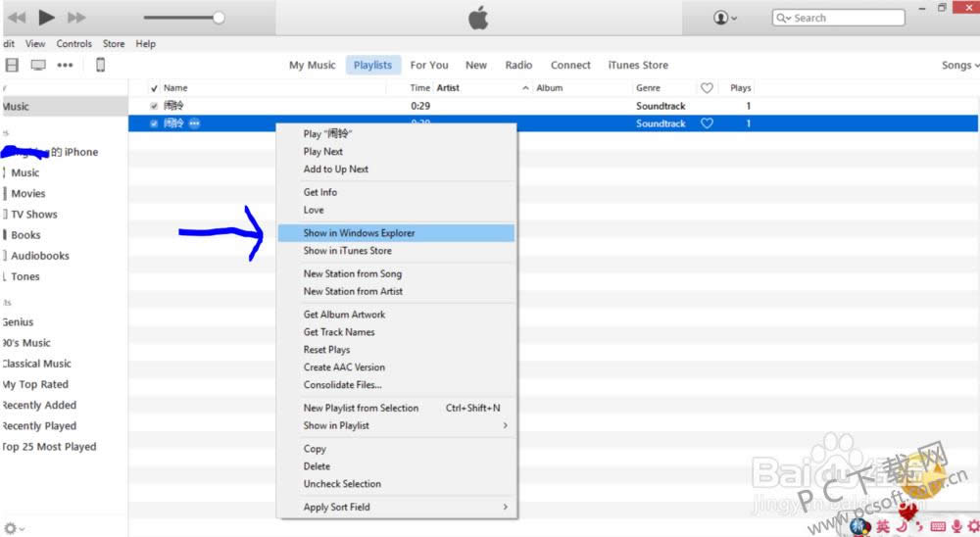Click the volume slider knob

tap(219, 18)
